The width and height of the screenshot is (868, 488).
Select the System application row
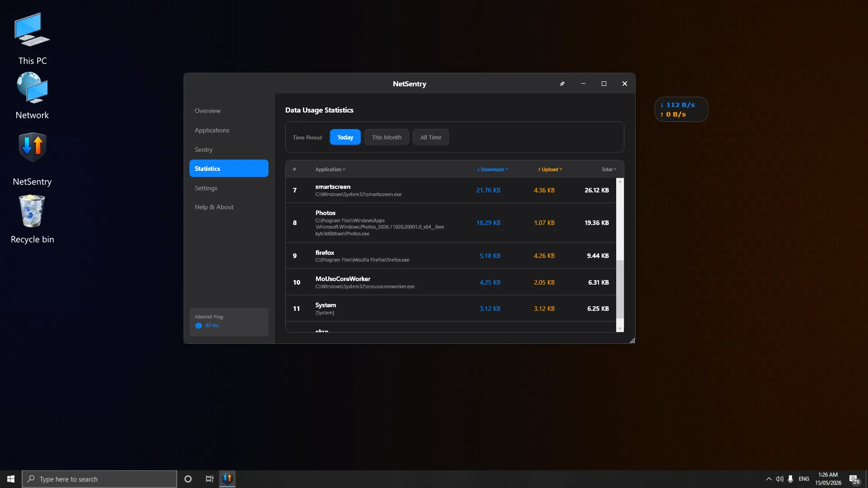451,309
